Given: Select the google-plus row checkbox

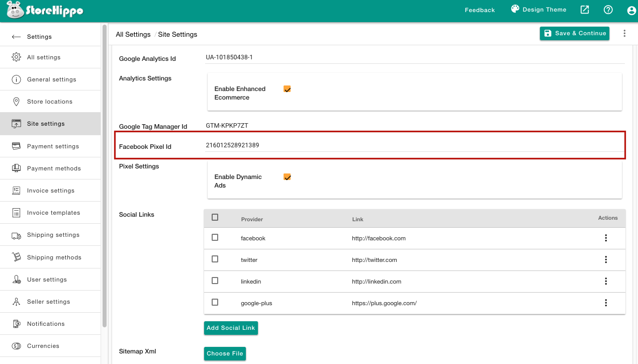Looking at the screenshot, I should click(x=215, y=302).
